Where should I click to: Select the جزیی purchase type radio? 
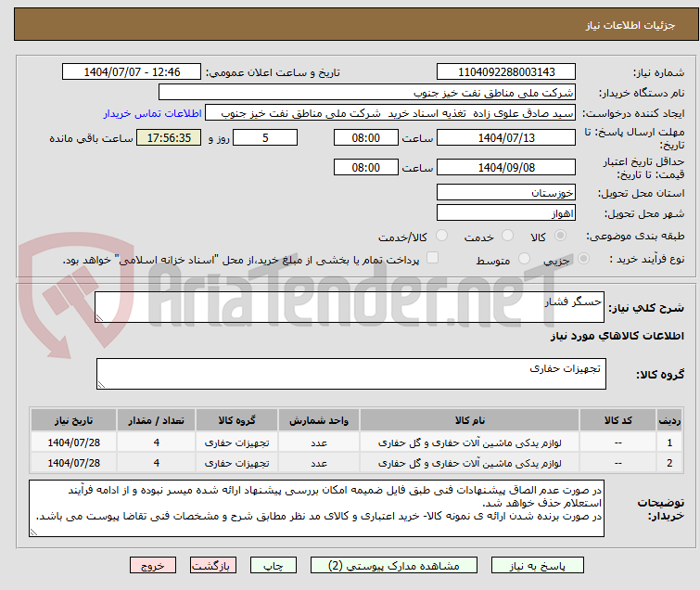coord(583,259)
